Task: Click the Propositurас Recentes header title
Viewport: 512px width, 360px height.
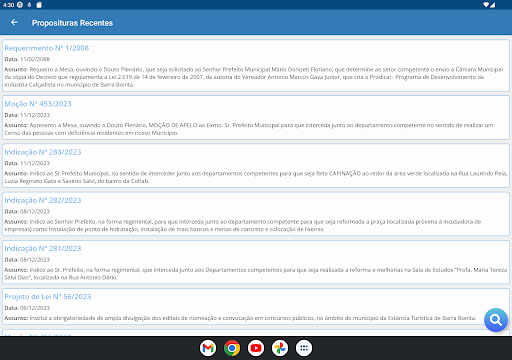Action: (72, 23)
